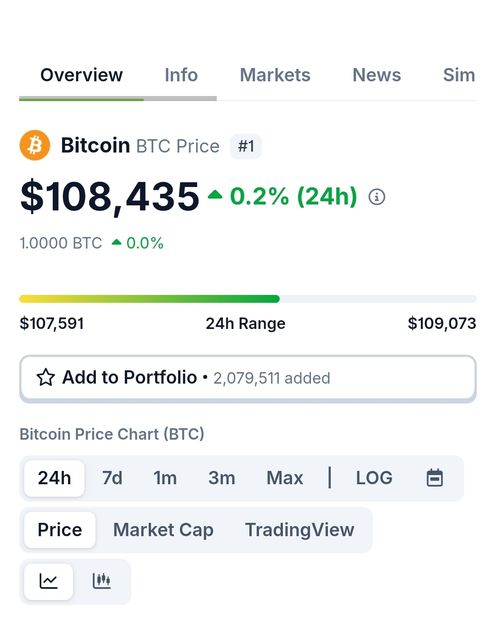The image size is (496, 640).
Task: Switch to candlestick chart view
Action: (x=102, y=581)
